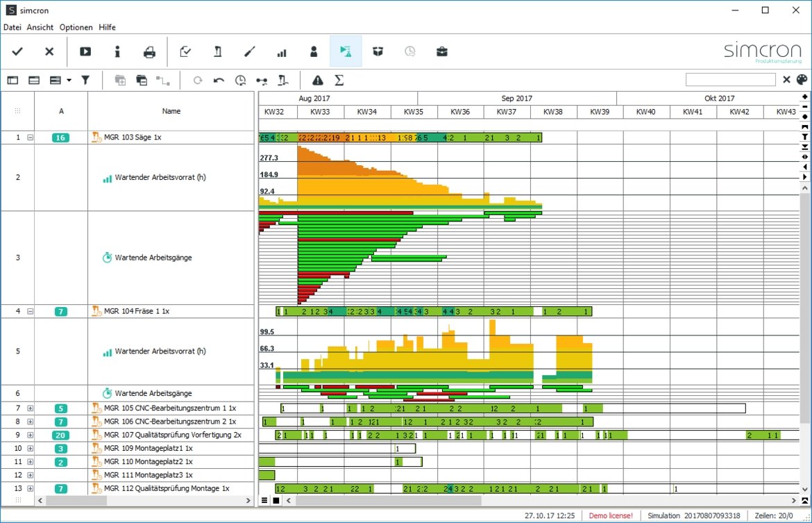Screen dimensions: 812x523
Task: Click the warning triangle icon
Action: pos(317,80)
